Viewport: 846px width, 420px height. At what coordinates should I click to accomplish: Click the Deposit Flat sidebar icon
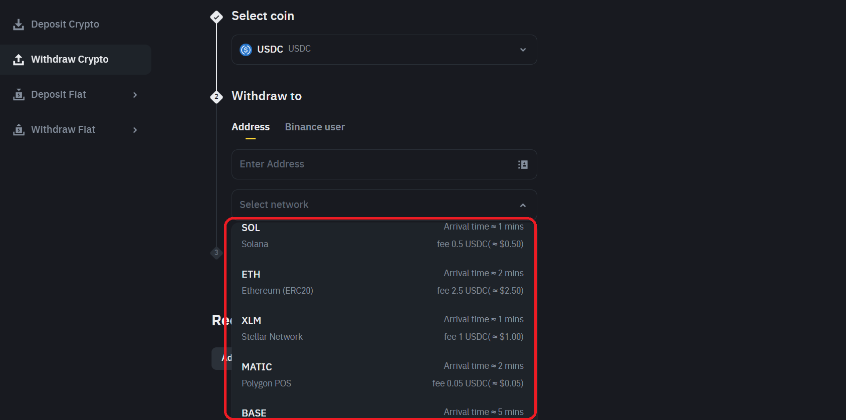click(x=18, y=95)
